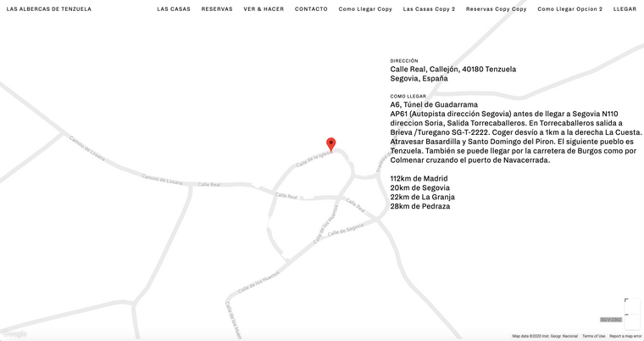The height and width of the screenshot is (341, 644).
Task: Open Ver & Hacer section
Action: click(x=264, y=9)
